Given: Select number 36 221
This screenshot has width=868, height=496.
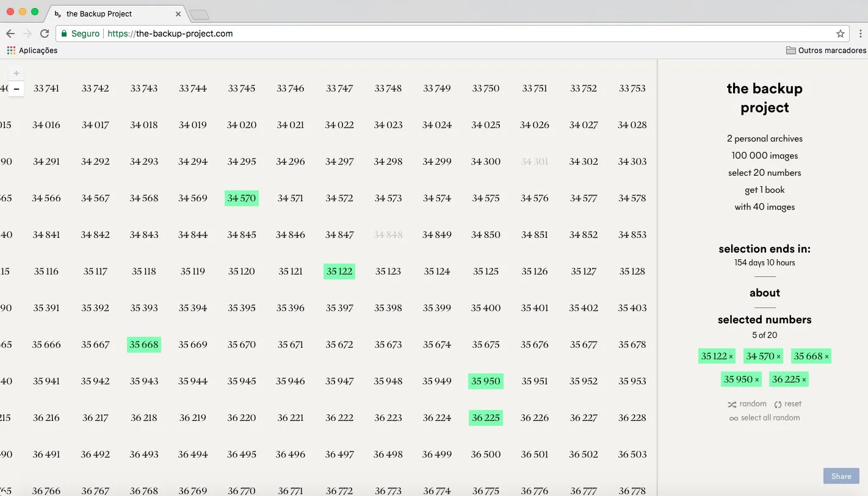Looking at the screenshot, I should 291,418.
